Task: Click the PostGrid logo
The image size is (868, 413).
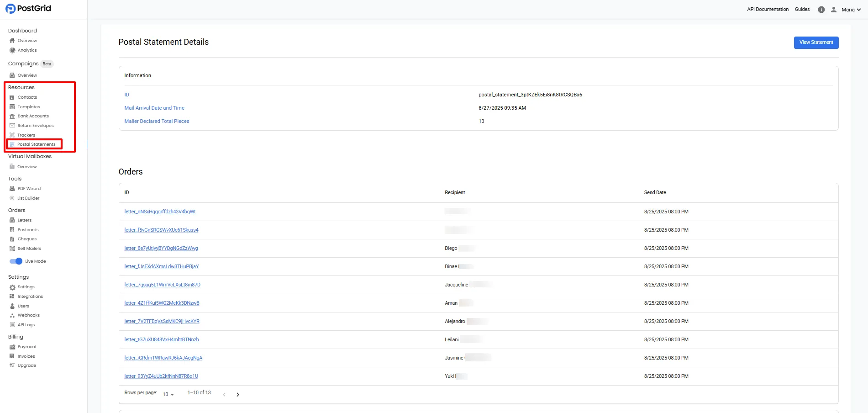Action: pyautogui.click(x=27, y=8)
